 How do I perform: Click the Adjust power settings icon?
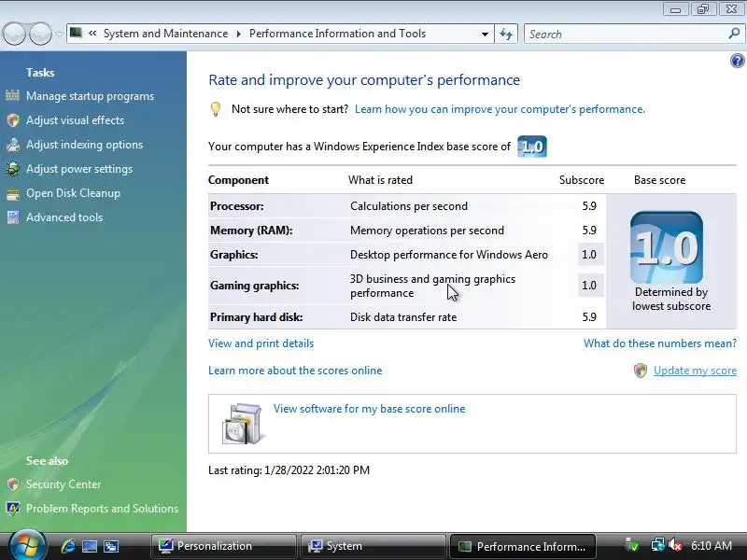13,169
